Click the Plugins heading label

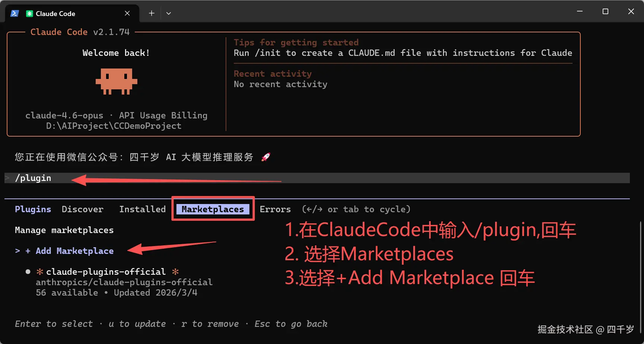[33, 209]
